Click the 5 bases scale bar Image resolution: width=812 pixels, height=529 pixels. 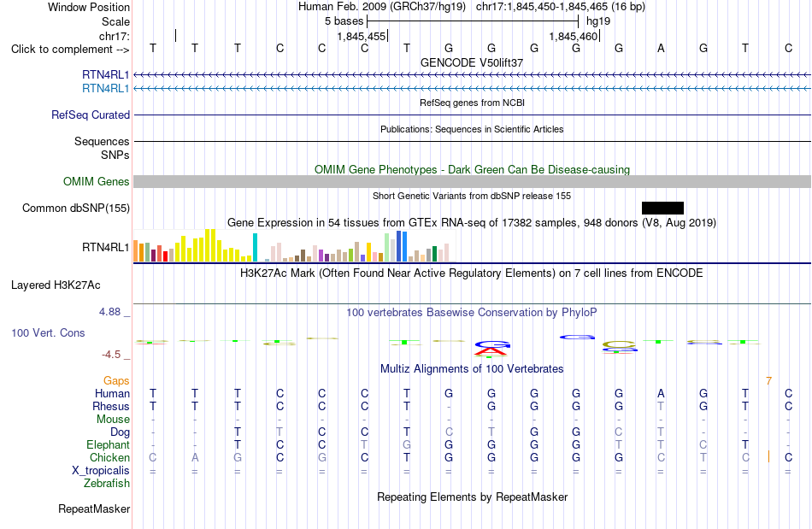[x=473, y=21]
